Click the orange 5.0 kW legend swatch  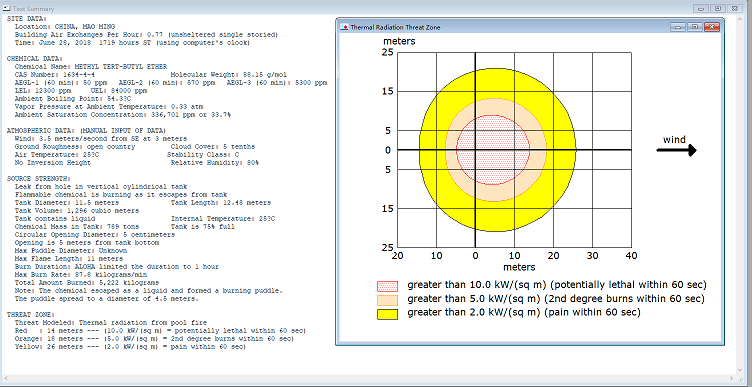pos(388,301)
